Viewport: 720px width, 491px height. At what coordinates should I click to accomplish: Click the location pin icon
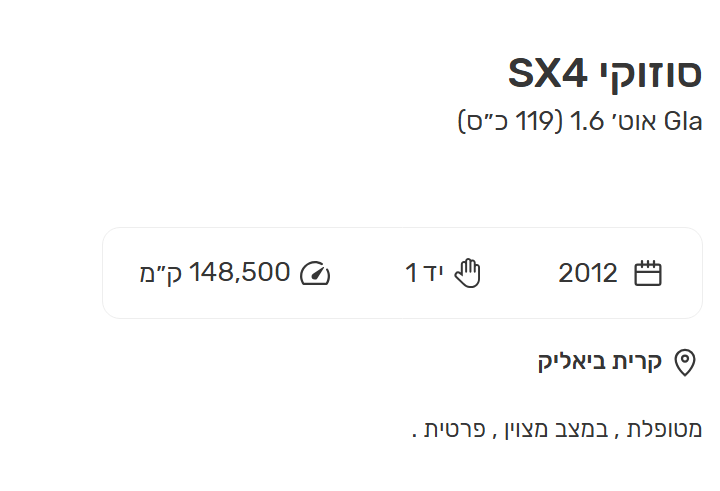tap(685, 362)
